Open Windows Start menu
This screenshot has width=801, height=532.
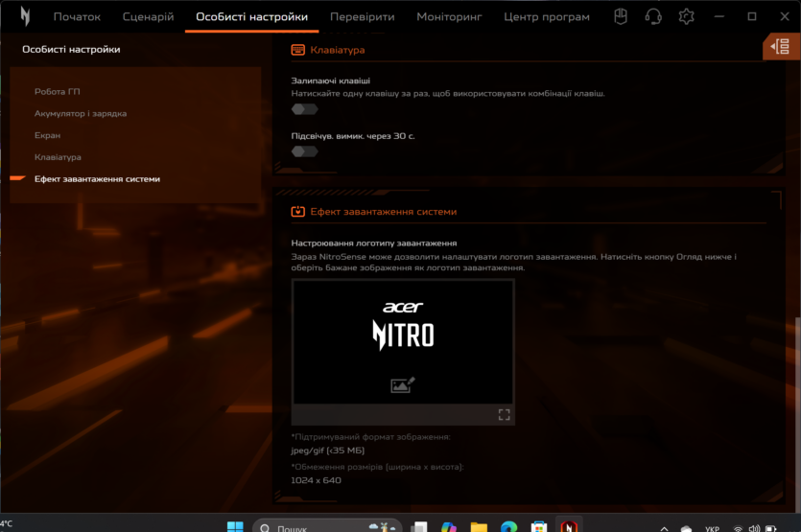coord(235,526)
